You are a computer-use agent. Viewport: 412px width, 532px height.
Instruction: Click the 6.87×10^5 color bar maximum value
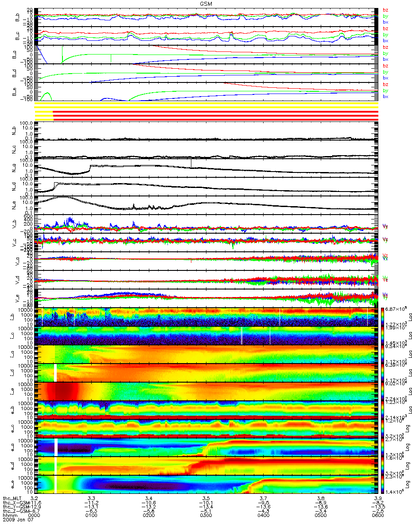395,309
